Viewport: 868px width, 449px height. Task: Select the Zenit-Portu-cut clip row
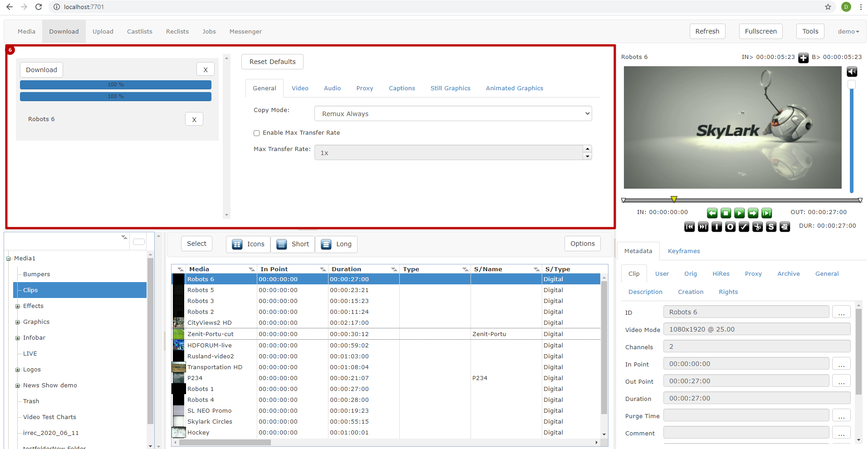[x=386, y=334]
